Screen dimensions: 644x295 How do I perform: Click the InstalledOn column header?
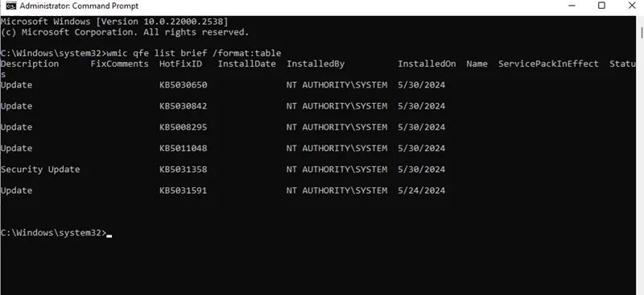click(427, 64)
